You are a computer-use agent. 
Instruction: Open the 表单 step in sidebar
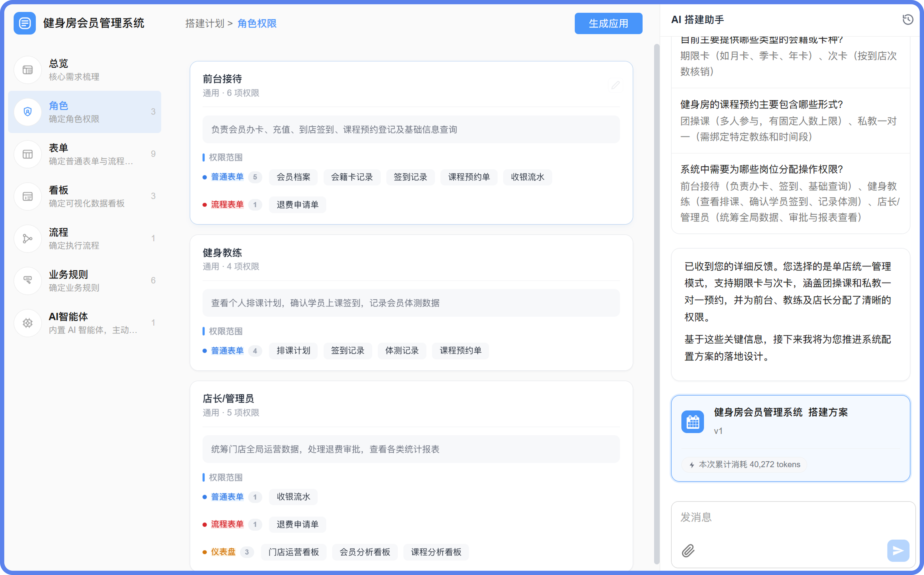pos(84,154)
